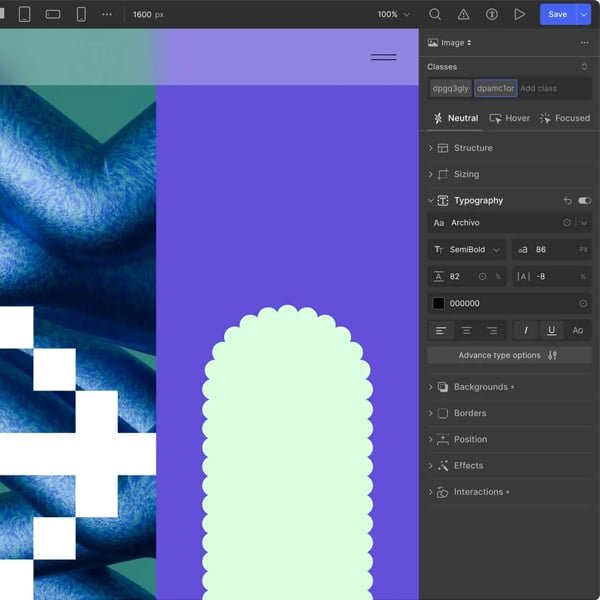Viewport: 600px width, 600px height.
Task: Click the hamburger menu lines on canvas
Action: 383,57
